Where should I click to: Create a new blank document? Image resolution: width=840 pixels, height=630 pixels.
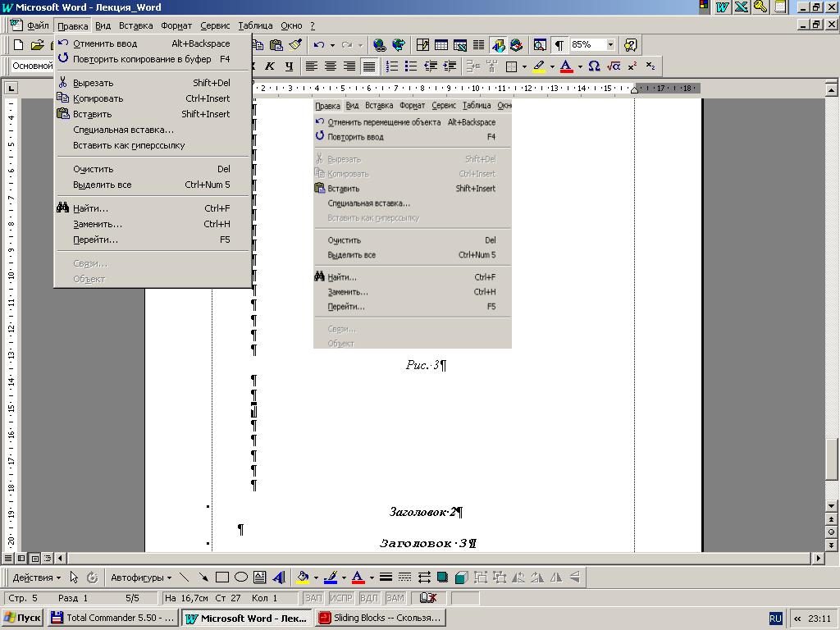click(x=19, y=45)
